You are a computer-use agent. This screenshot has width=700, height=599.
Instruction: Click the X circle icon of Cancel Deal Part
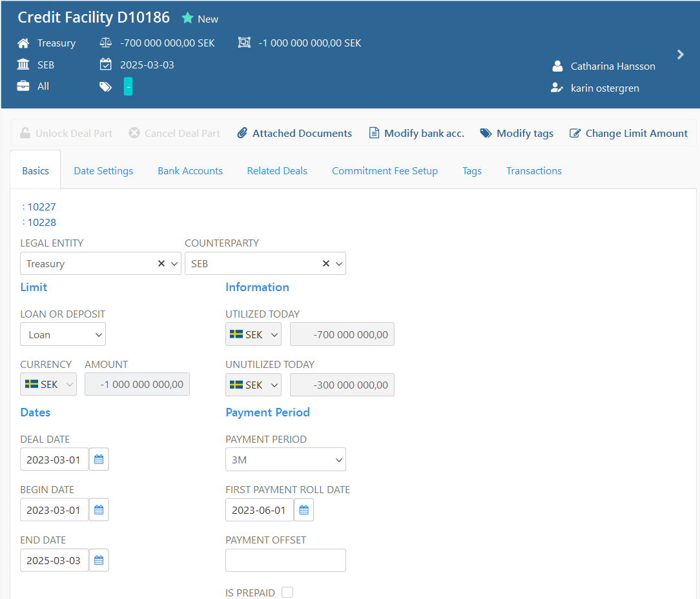pyautogui.click(x=134, y=133)
